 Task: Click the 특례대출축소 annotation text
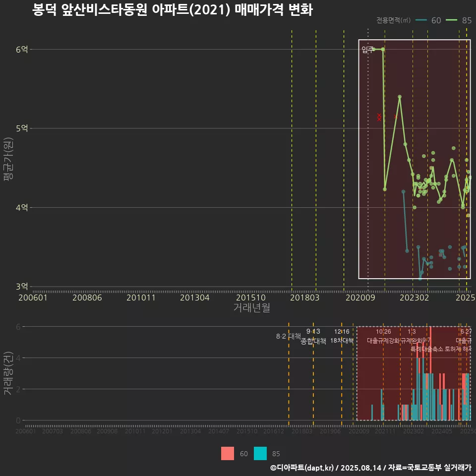pyautogui.click(x=427, y=349)
